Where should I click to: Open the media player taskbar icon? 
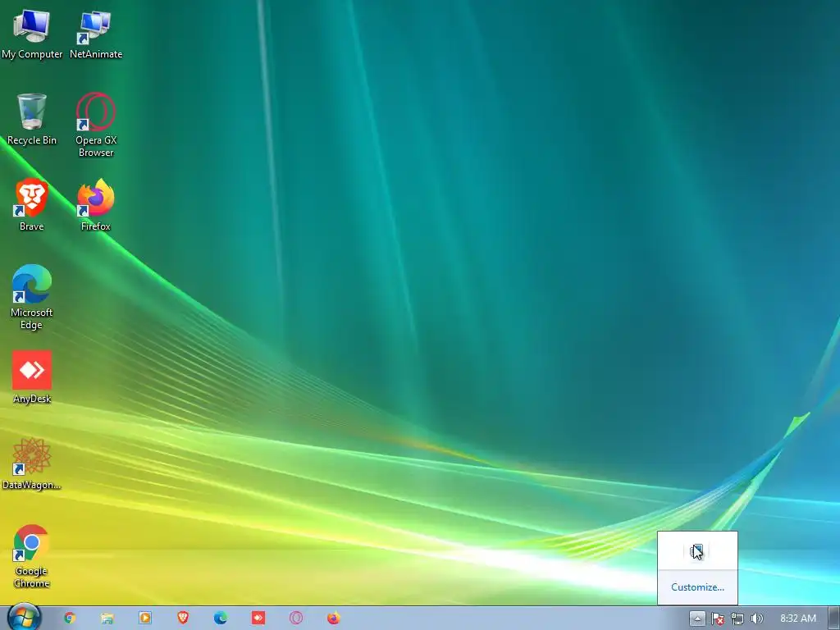pos(144,619)
